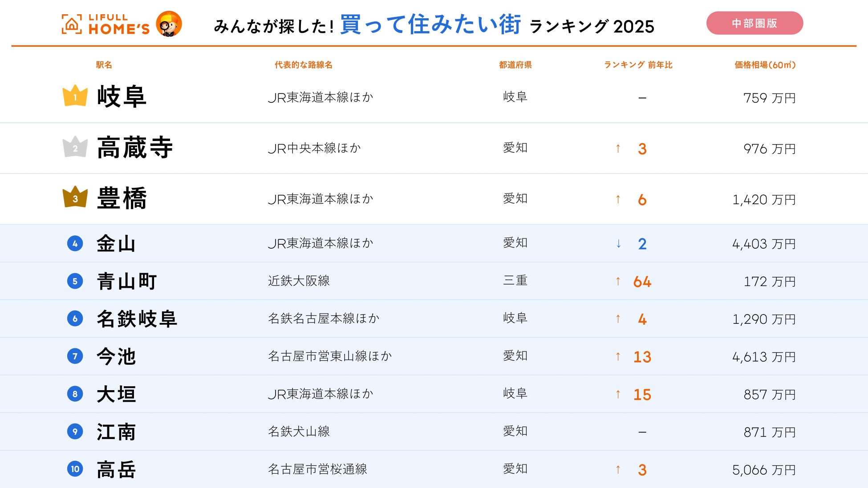
Task: Click the blue circle number 4 badge
Action: pyautogui.click(x=75, y=243)
